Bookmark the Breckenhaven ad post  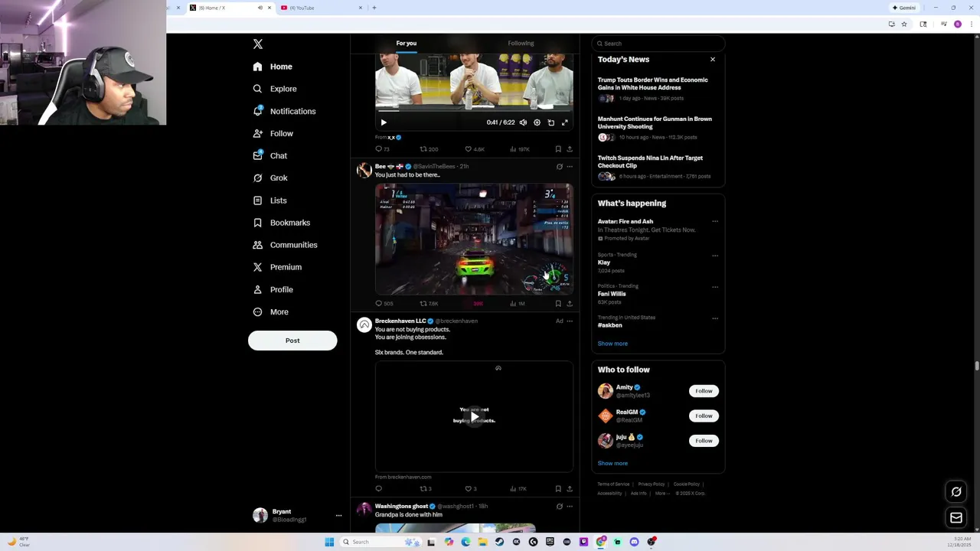[558, 489]
